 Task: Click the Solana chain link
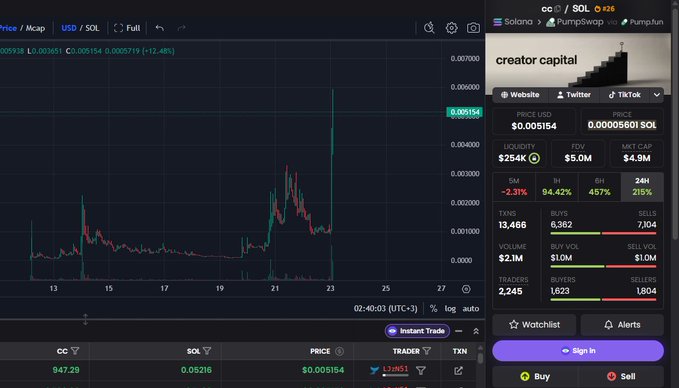tap(513, 22)
